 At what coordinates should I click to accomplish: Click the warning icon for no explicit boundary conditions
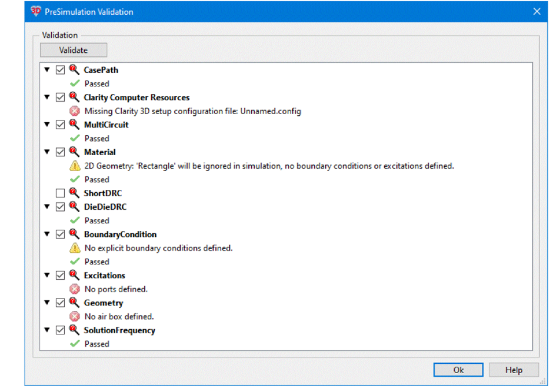tap(75, 248)
